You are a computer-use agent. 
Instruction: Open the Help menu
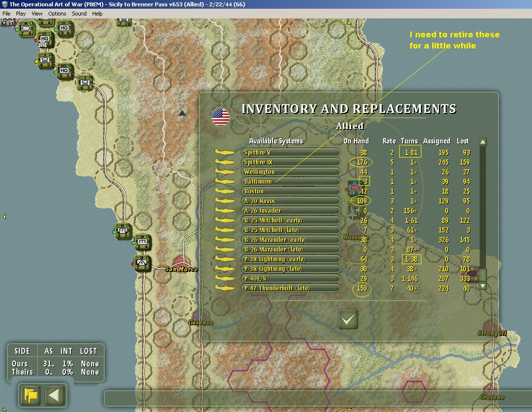(x=97, y=14)
